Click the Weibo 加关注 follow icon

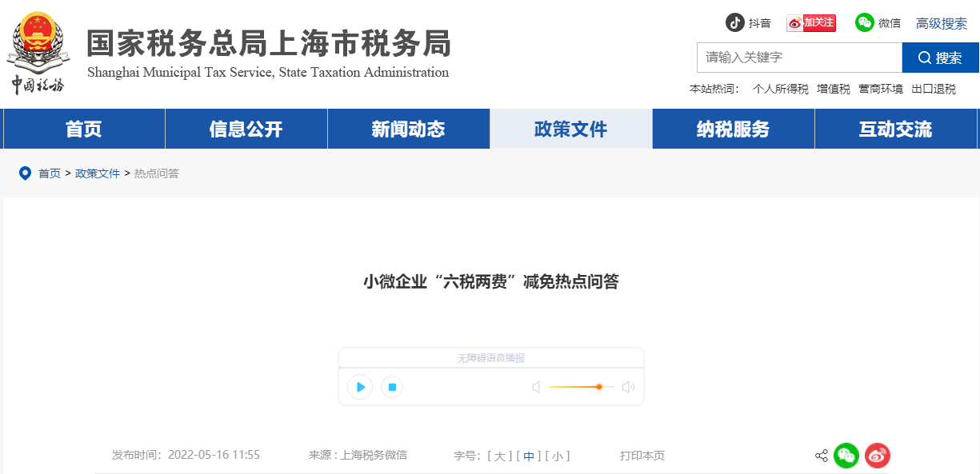tap(810, 22)
